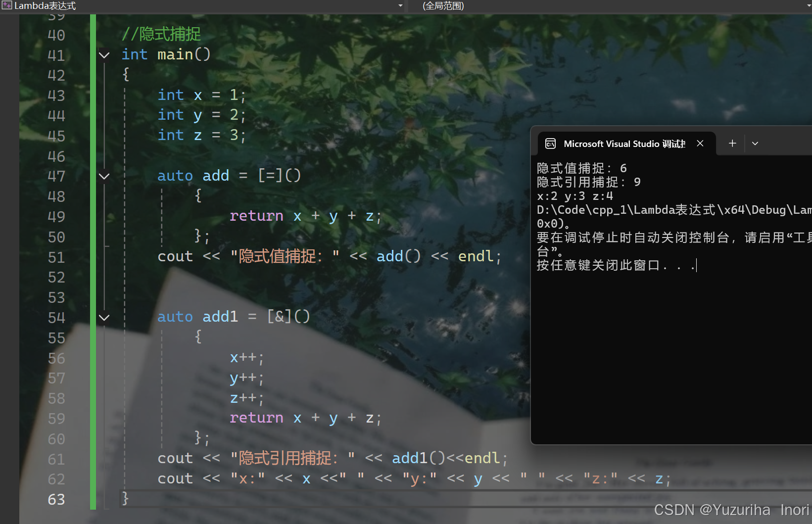Click line number 41 in the gutter
This screenshot has height=524, width=812.
tap(56, 55)
